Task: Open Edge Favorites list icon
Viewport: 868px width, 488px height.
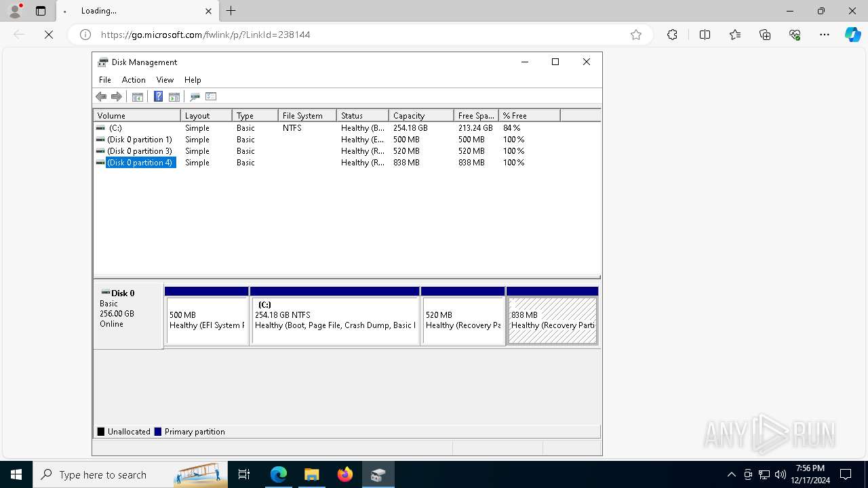Action: [735, 35]
